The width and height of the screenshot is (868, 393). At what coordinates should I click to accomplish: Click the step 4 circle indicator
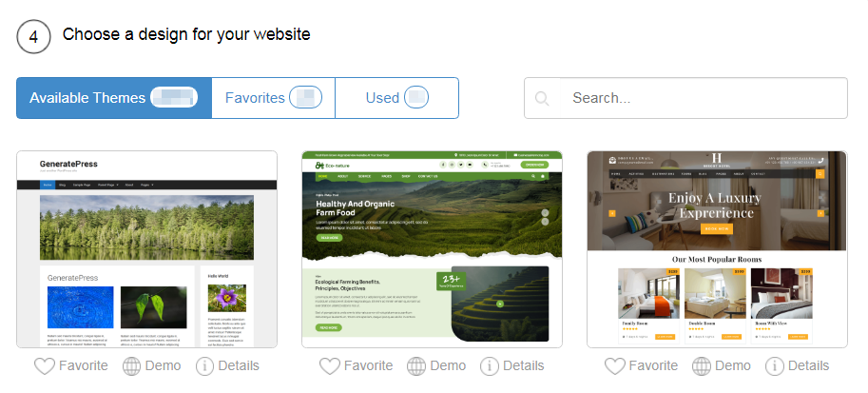click(34, 36)
